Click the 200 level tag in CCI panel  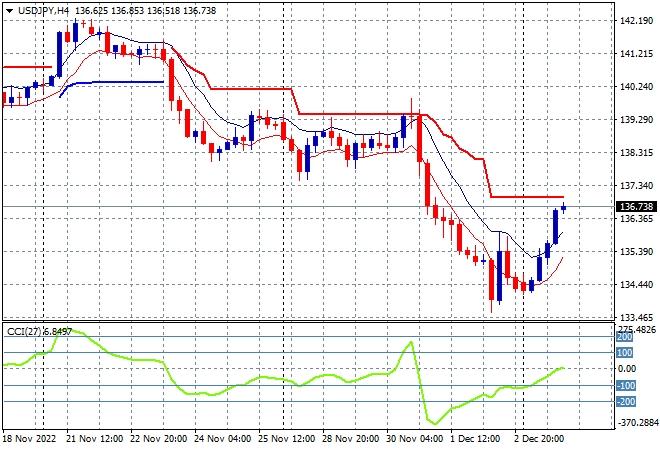click(624, 337)
